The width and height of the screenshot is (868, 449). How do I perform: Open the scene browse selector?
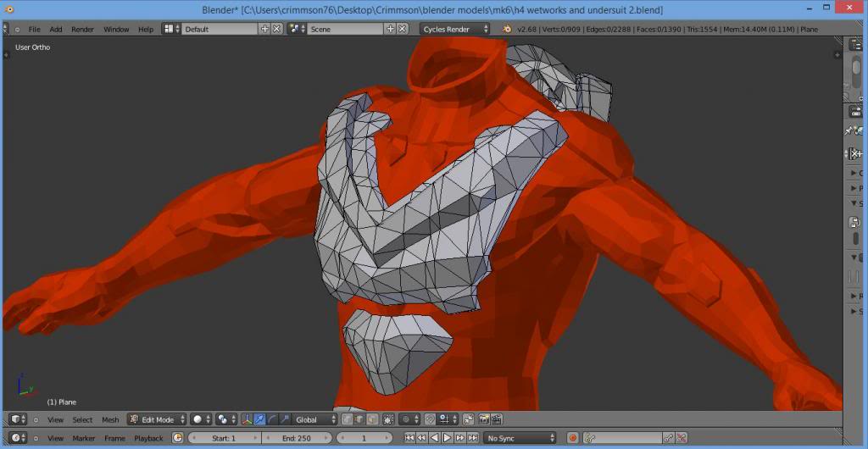coord(297,30)
